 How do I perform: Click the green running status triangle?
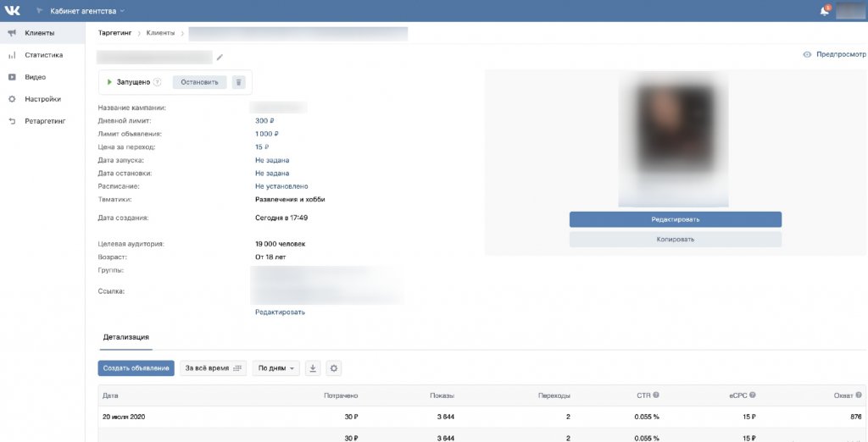[109, 82]
